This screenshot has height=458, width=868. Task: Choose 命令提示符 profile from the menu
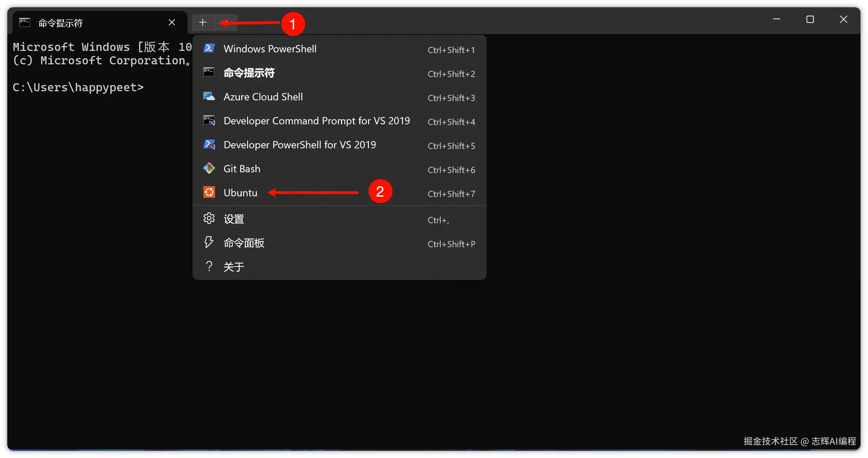coord(249,73)
